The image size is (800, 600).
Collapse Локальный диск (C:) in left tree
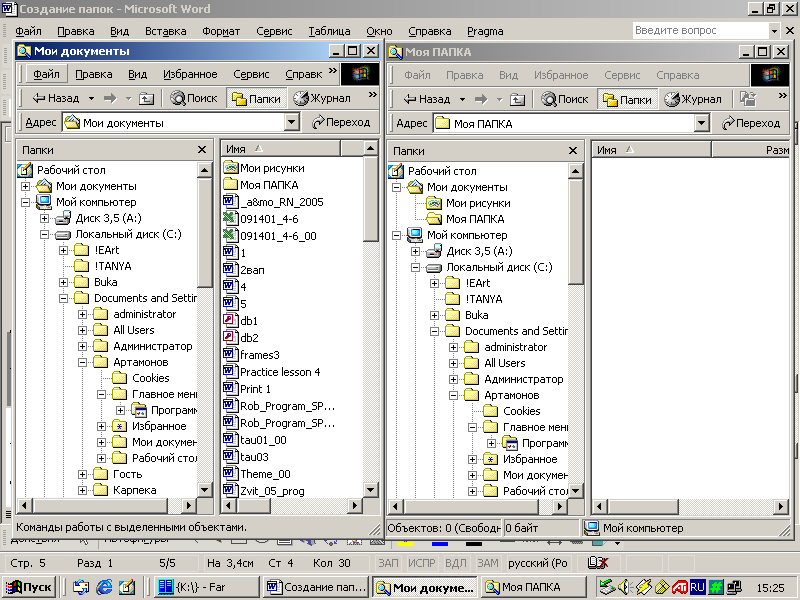(x=45, y=234)
